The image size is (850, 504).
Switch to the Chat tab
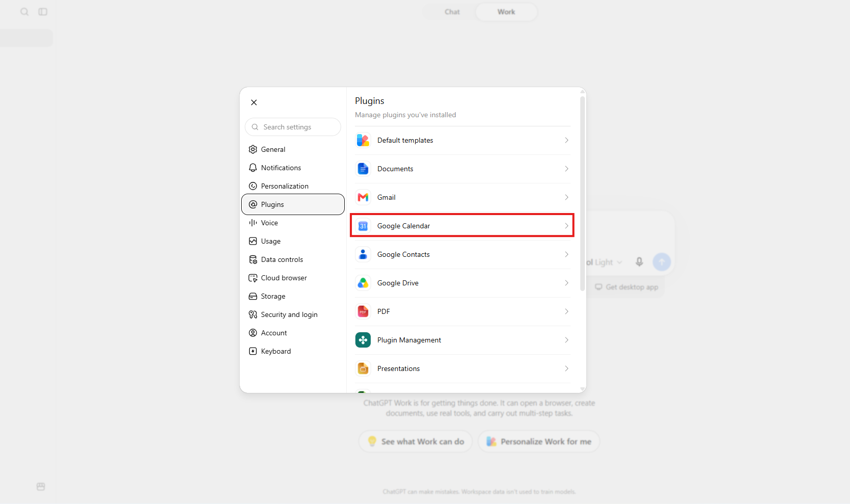[452, 12]
